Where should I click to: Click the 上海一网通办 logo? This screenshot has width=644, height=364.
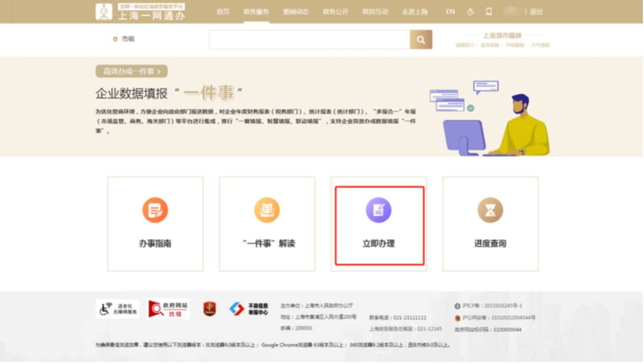click(x=141, y=12)
